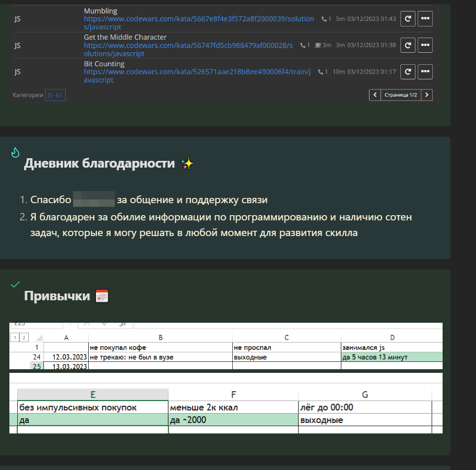Click the habits spreadsheet image with column B
This screenshot has width=476, height=470.
pos(226,346)
